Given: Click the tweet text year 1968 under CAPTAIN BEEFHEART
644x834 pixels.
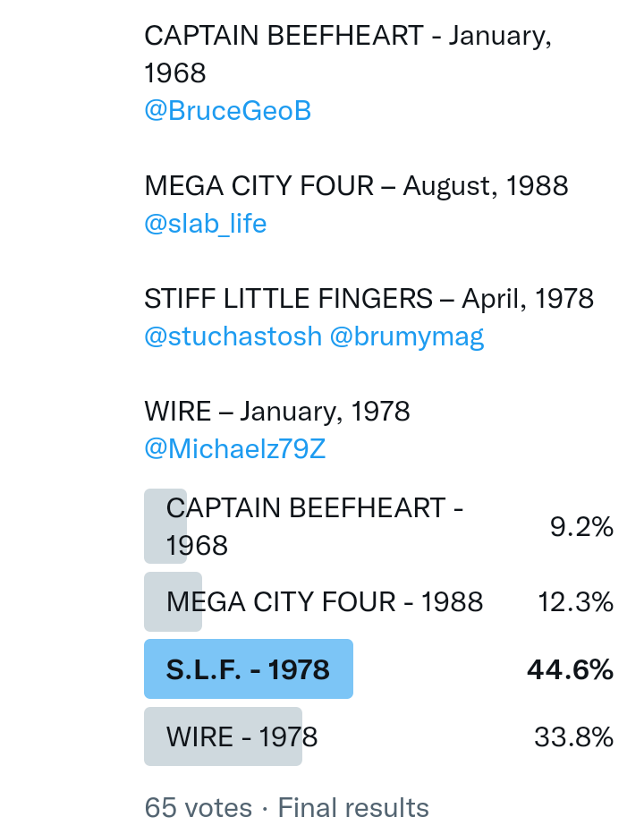Looking at the screenshot, I should [175, 72].
